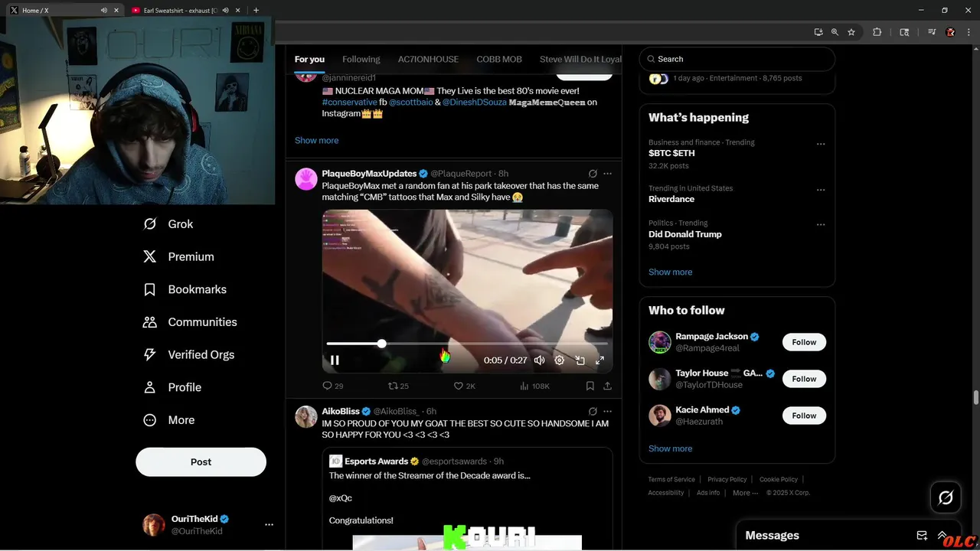Reply to the PlaqueBoyMaxUpdates post

click(332, 386)
